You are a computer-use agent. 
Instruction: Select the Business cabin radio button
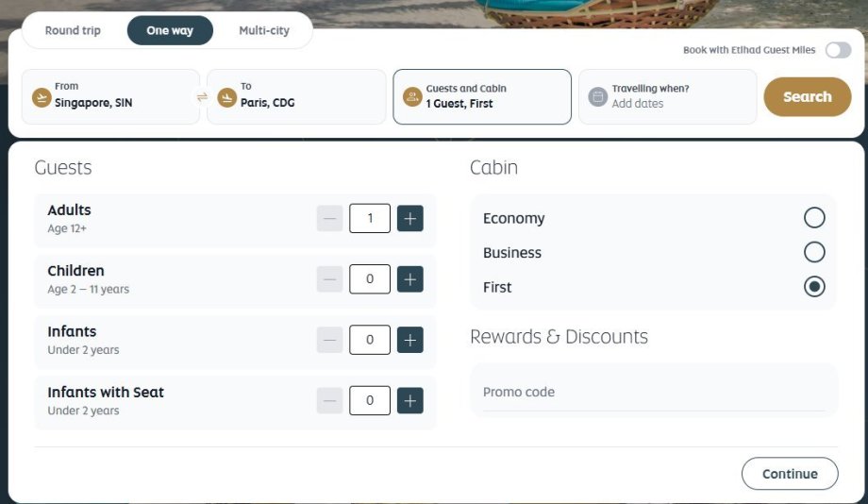pos(814,252)
